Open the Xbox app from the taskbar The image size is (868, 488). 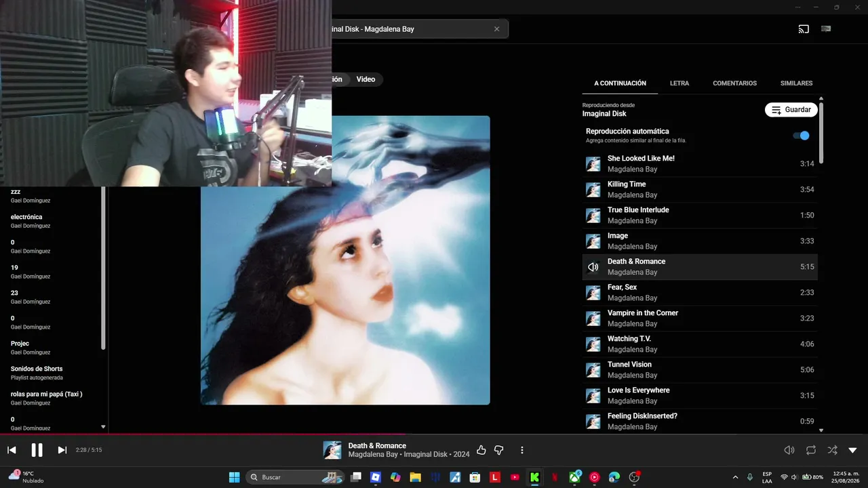[x=575, y=477]
